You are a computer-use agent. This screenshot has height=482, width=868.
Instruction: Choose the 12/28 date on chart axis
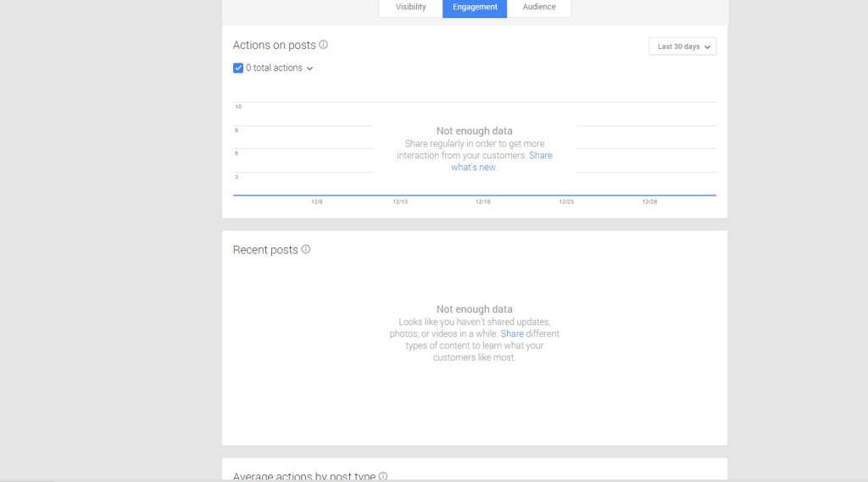pos(649,202)
